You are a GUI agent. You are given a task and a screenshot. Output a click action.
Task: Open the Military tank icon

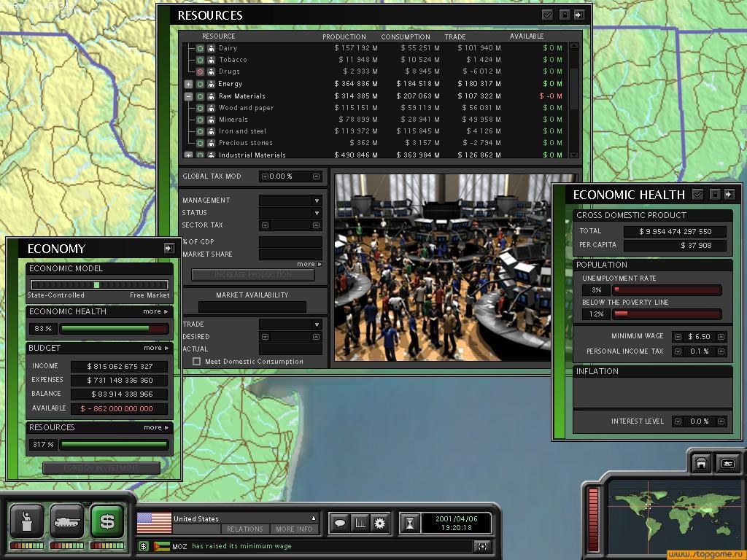coord(66,521)
